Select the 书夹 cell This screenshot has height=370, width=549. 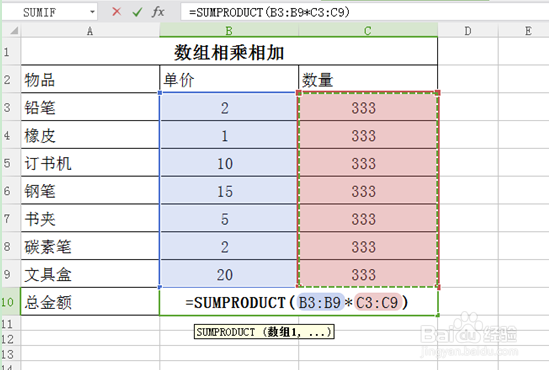[x=90, y=218]
